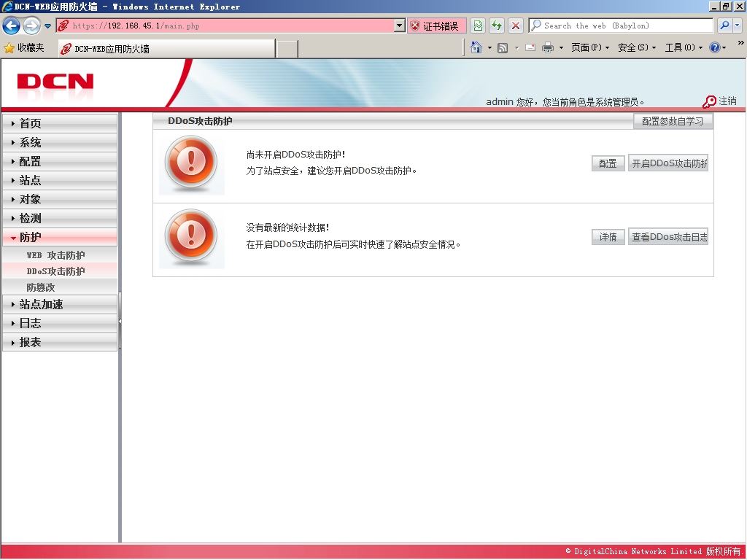747x560 pixels.
Task: Open the Home dropdown arrow
Action: 489,47
